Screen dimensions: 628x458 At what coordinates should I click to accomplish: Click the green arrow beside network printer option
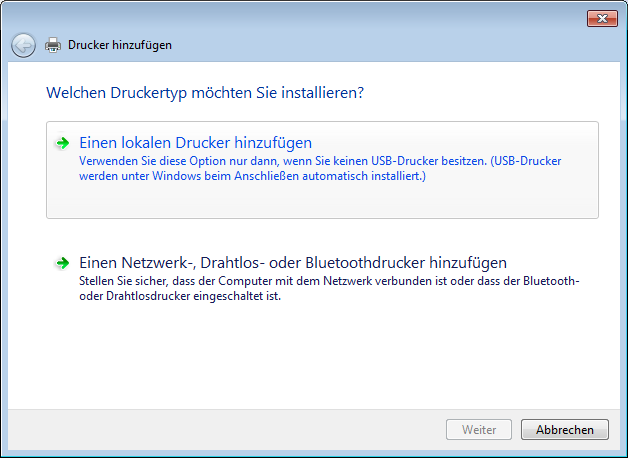coord(63,263)
